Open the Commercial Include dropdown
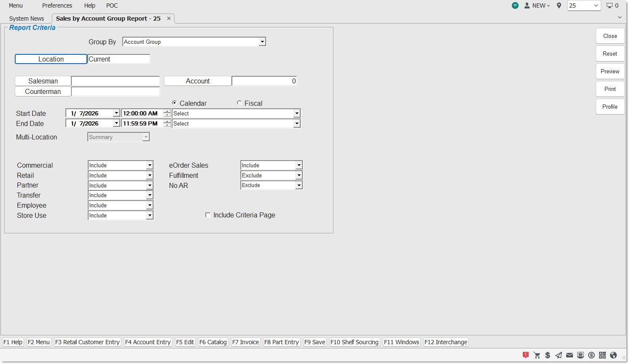 (x=150, y=166)
